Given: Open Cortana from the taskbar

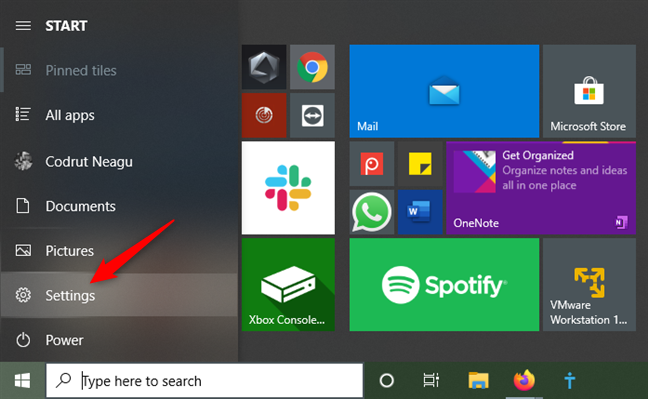Looking at the screenshot, I should [387, 380].
